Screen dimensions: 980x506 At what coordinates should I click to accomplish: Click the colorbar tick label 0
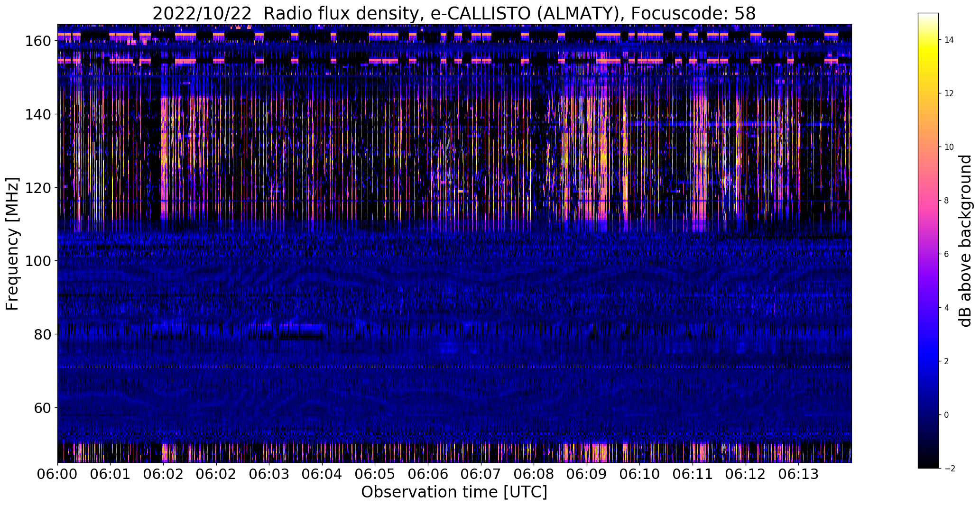946,415
